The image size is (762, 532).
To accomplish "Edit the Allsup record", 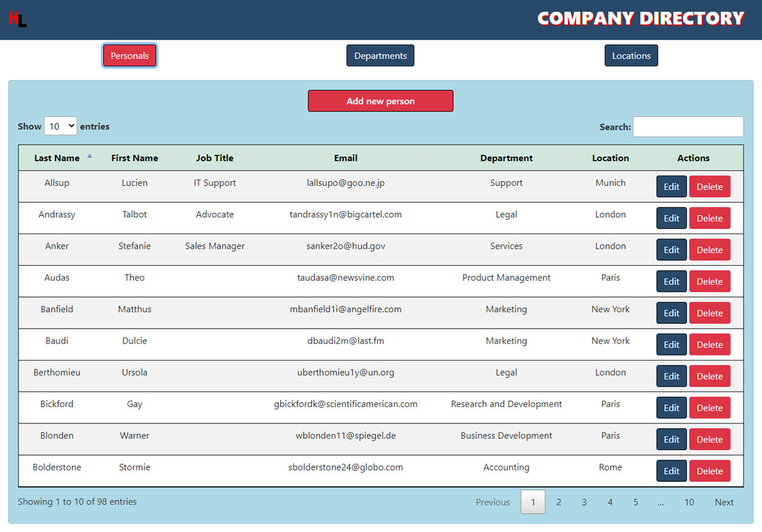I will coord(671,186).
